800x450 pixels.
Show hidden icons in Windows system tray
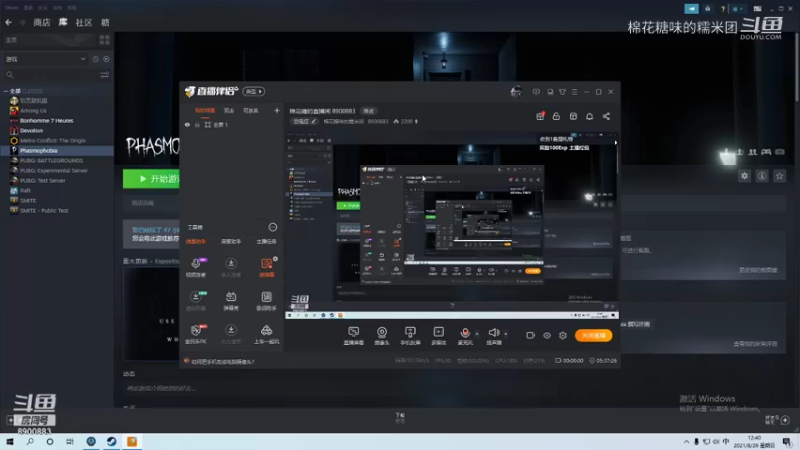click(686, 442)
